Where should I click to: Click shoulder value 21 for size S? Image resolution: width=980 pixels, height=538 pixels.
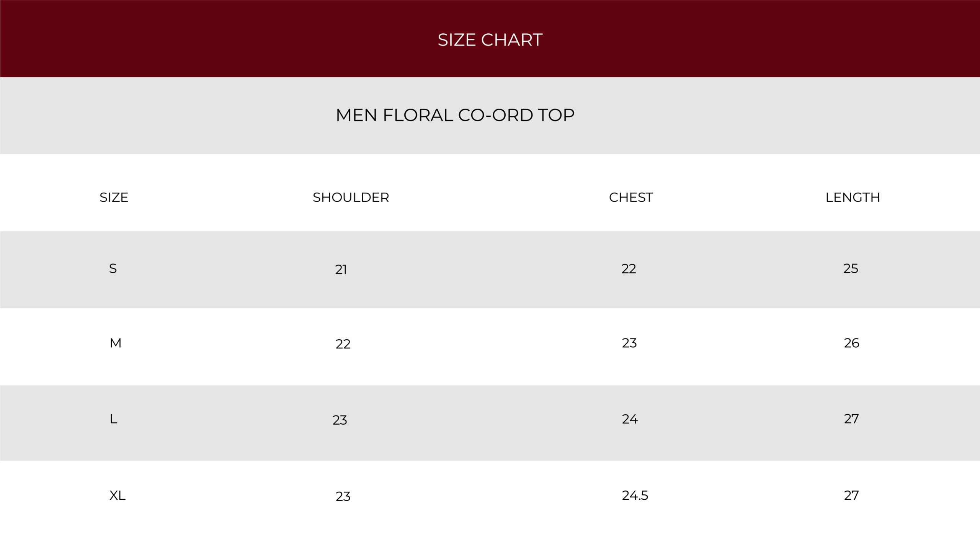[341, 270]
